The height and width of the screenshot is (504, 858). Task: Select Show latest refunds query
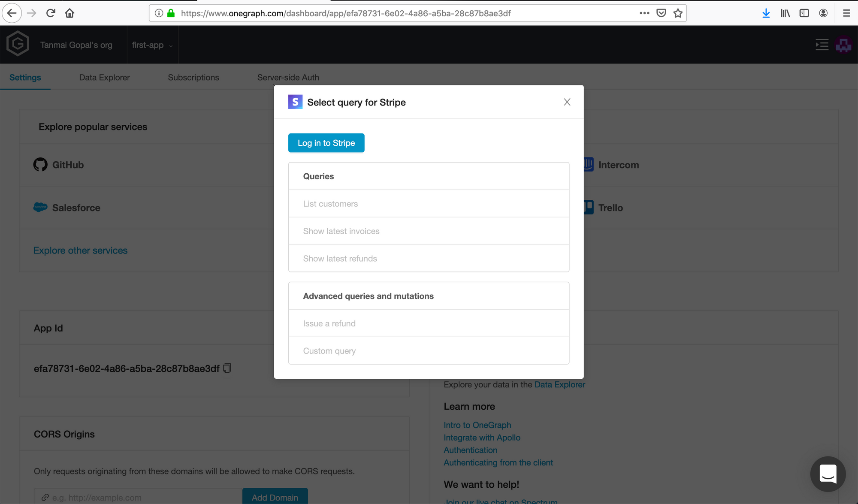tap(429, 259)
